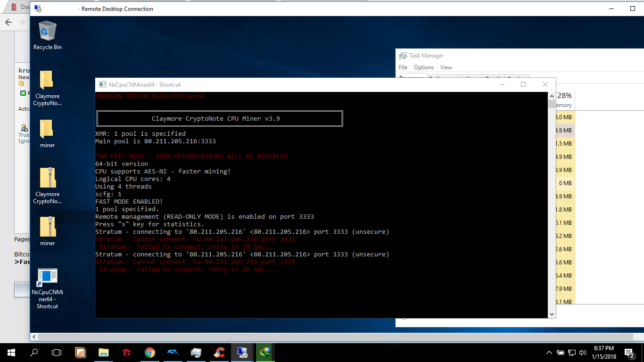Click the console vertical scrollbar thumb
The height and width of the screenshot is (362, 644).
tap(552, 104)
